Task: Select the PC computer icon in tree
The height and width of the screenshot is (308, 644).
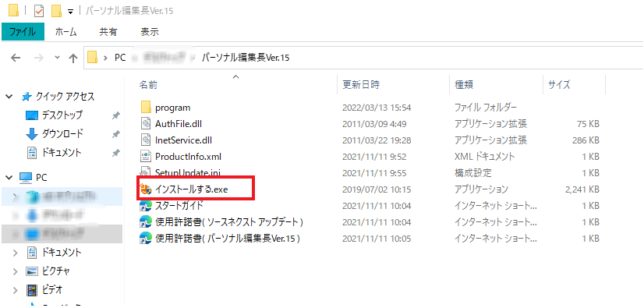Action: 26,178
